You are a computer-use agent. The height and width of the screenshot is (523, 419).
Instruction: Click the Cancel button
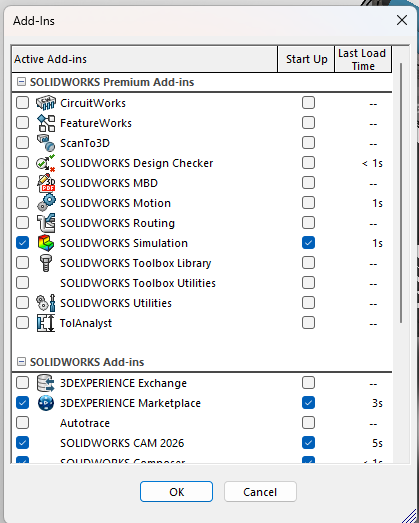coord(260,492)
